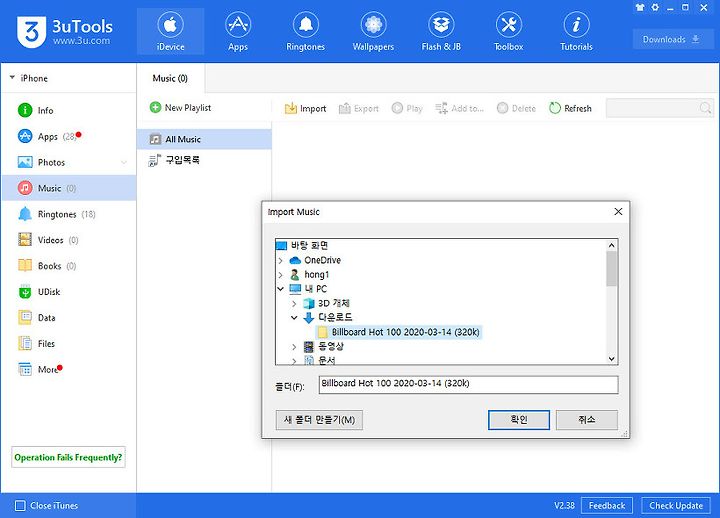Close the Import Music dialog
Image resolution: width=720 pixels, height=518 pixels.
click(x=618, y=211)
